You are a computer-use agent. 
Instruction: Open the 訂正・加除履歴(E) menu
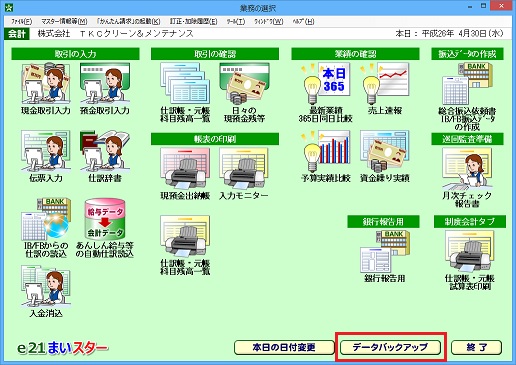[x=194, y=22]
